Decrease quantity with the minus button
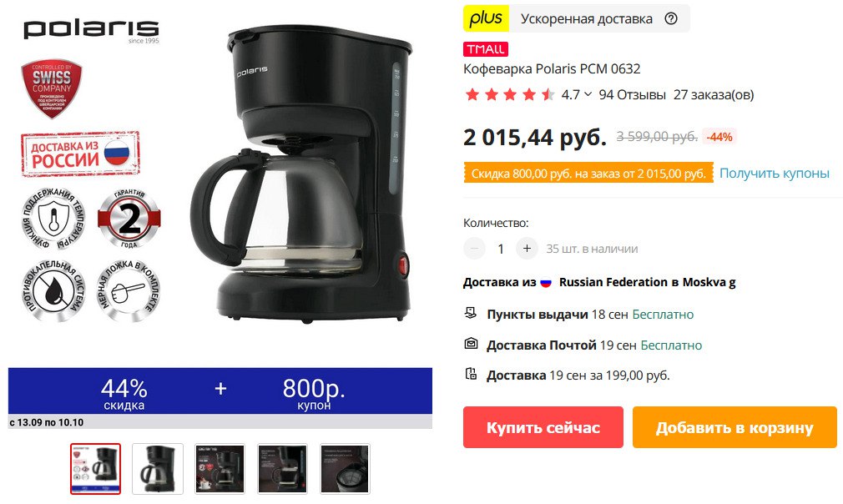The height and width of the screenshot is (504, 843). click(475, 248)
